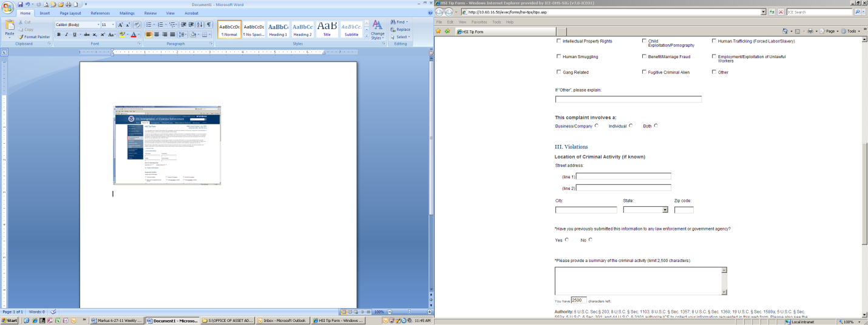Start a bulleted list in Word

pos(149,25)
